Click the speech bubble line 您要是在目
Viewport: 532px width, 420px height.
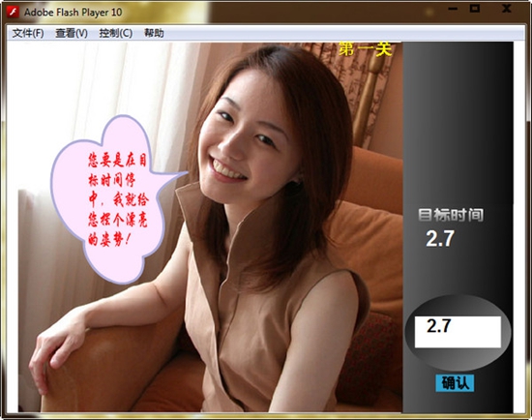click(x=117, y=161)
